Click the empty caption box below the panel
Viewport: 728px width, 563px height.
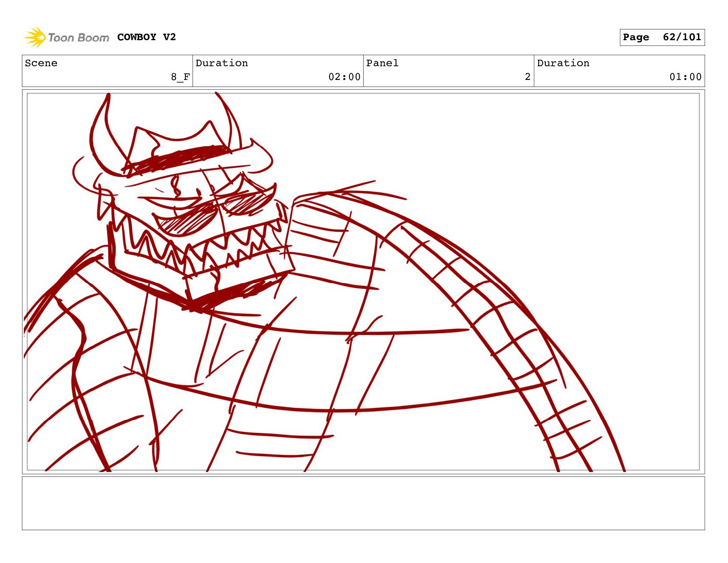point(363,503)
